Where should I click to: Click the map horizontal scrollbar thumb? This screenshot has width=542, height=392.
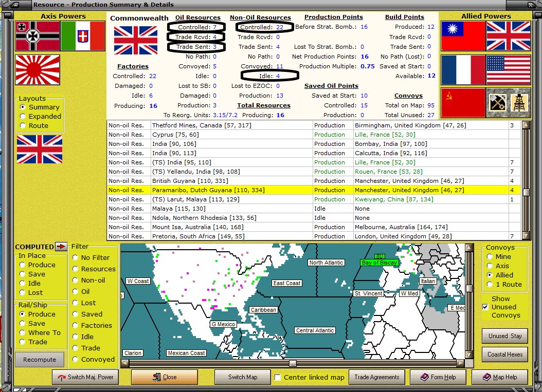pos(293,363)
